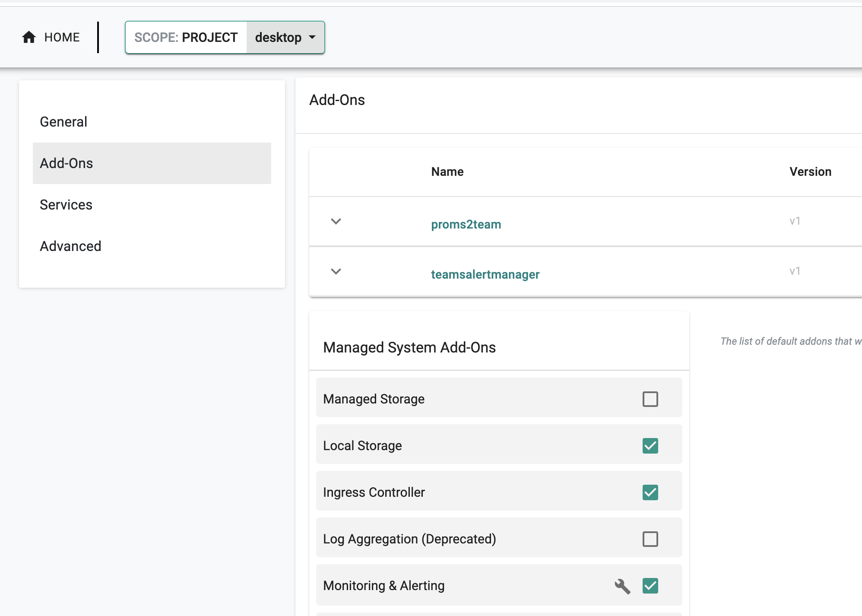The width and height of the screenshot is (862, 616).
Task: Expand the proms2team row
Action: click(x=336, y=221)
